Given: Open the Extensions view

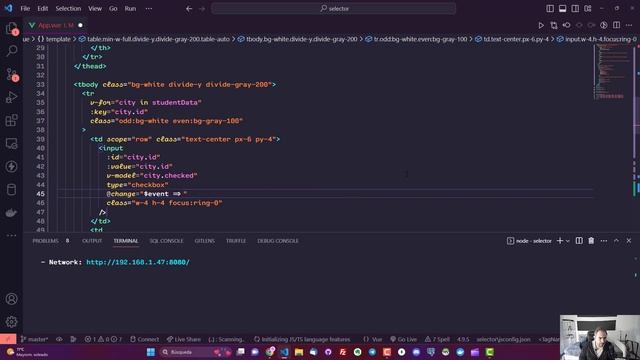Looking at the screenshot, I should (11, 120).
